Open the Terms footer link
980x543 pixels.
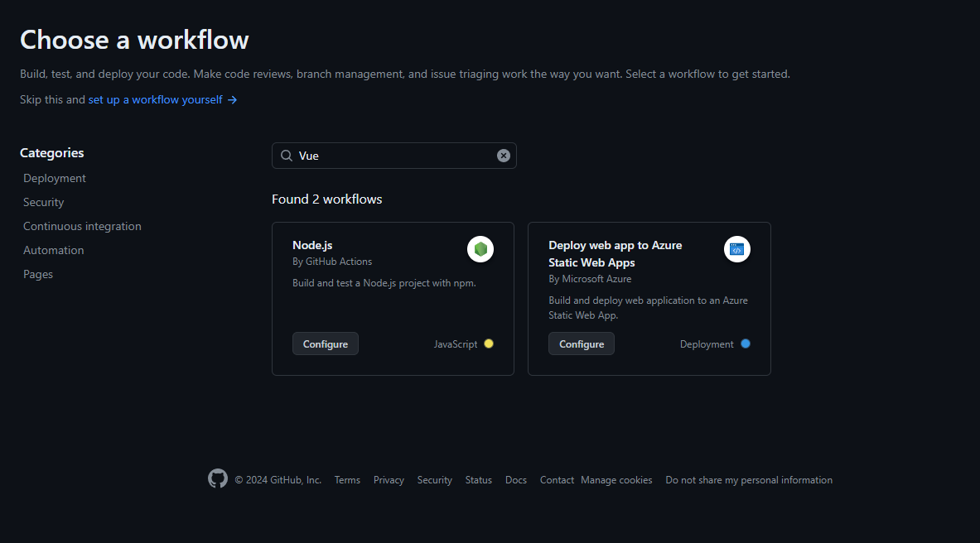(347, 480)
